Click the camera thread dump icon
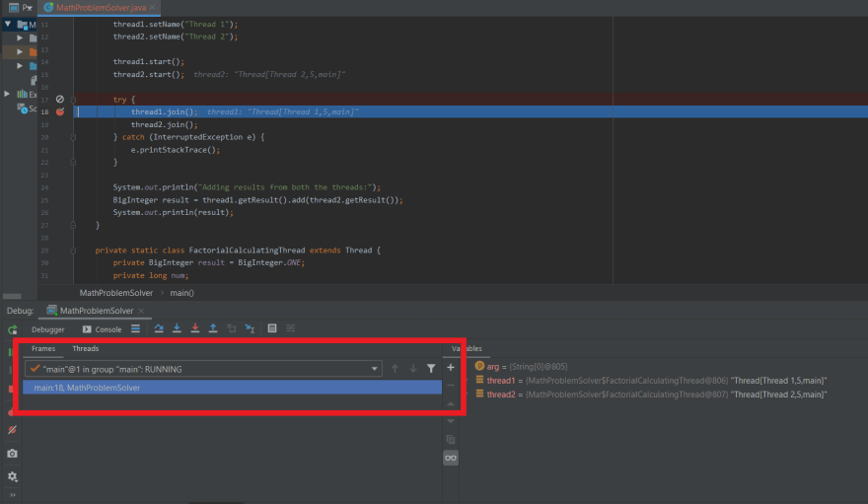Viewport: 868px width, 504px height. pyautogui.click(x=12, y=454)
